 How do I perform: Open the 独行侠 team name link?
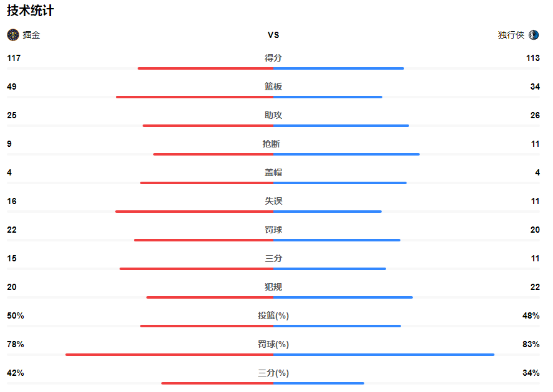(511, 35)
